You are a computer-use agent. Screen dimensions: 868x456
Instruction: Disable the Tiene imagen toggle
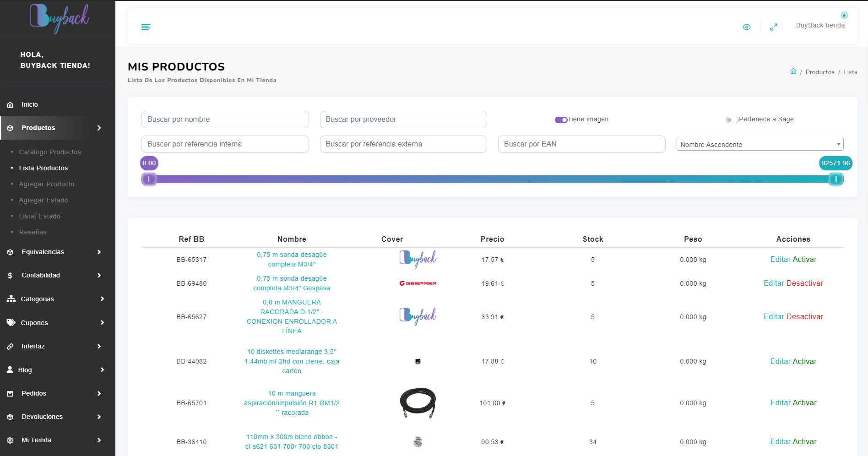pyautogui.click(x=560, y=119)
